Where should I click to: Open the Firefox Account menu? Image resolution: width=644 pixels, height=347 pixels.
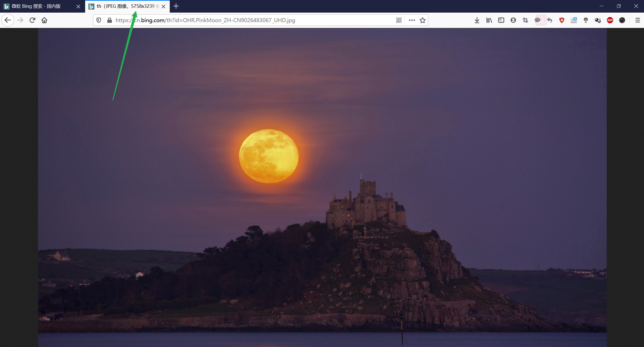click(x=513, y=20)
